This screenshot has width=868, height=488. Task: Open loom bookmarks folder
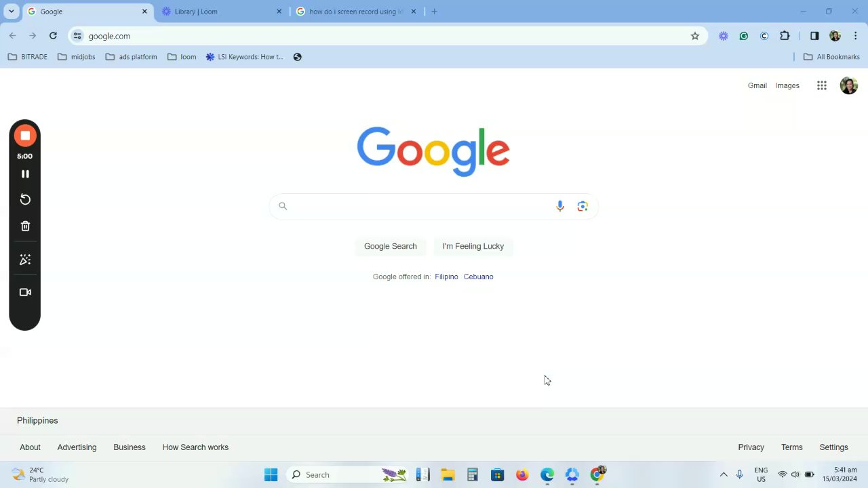click(x=182, y=57)
